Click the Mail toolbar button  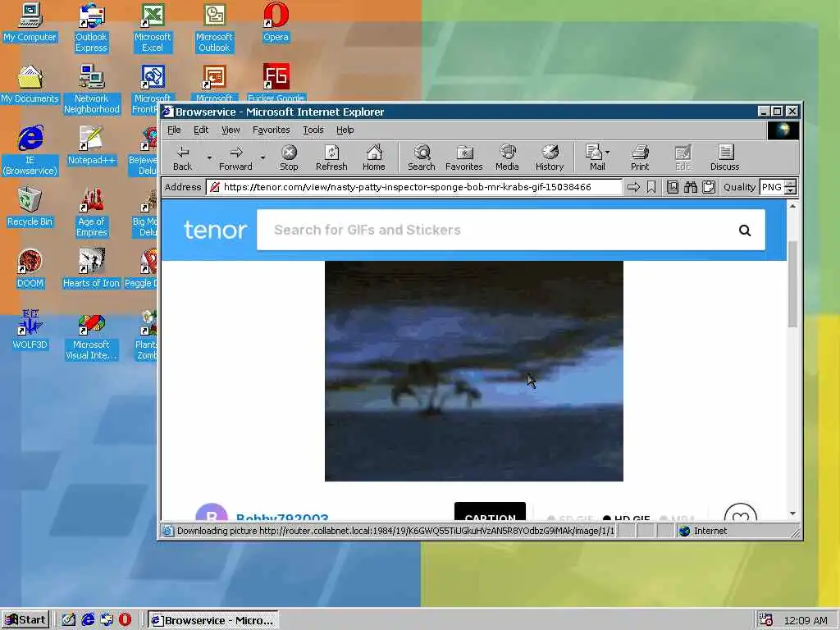pyautogui.click(x=595, y=158)
